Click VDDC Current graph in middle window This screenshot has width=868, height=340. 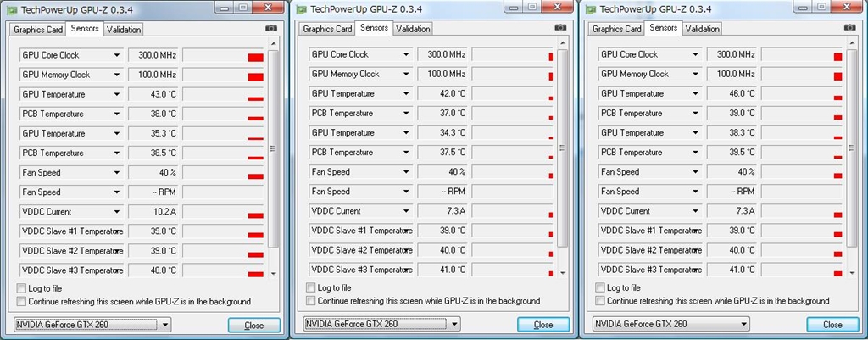513,211
